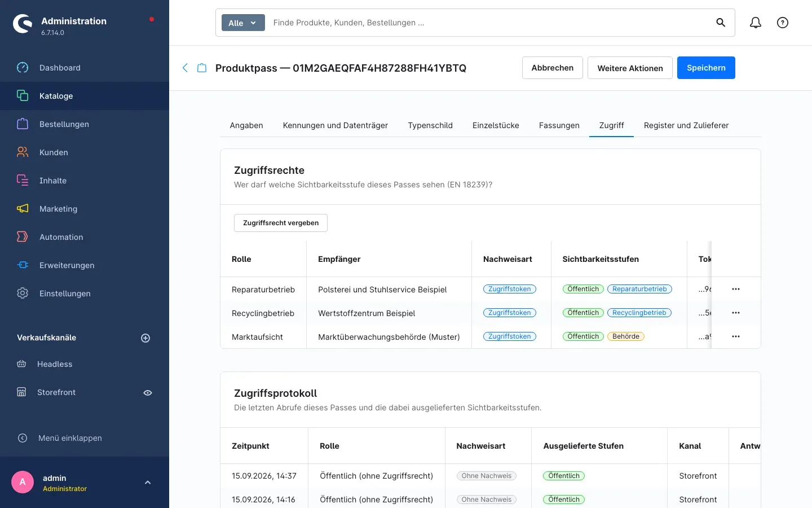Open Kennungen und Datenträger tab
Screen dimensions: 812x508
(336, 125)
